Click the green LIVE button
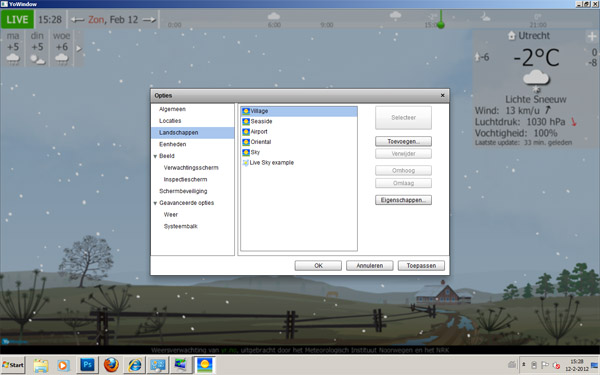Image resolution: width=600 pixels, height=375 pixels. click(x=17, y=19)
